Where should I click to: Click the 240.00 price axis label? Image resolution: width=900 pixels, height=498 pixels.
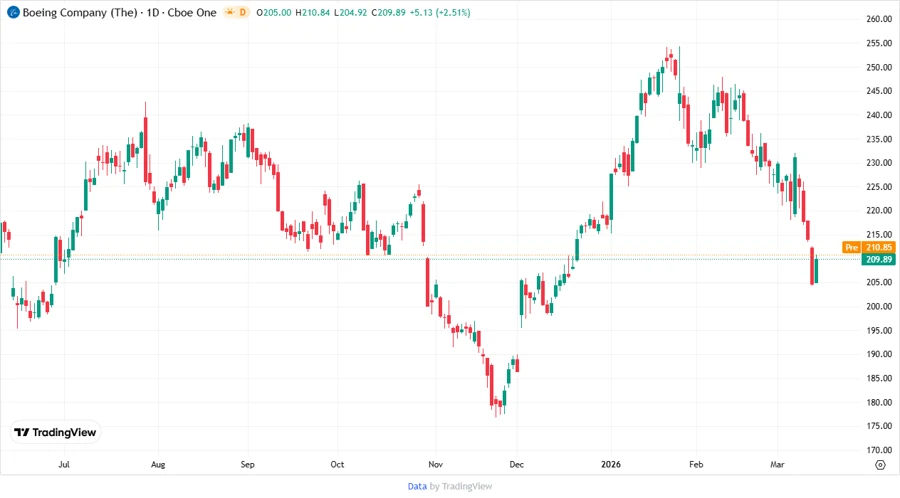(x=879, y=115)
